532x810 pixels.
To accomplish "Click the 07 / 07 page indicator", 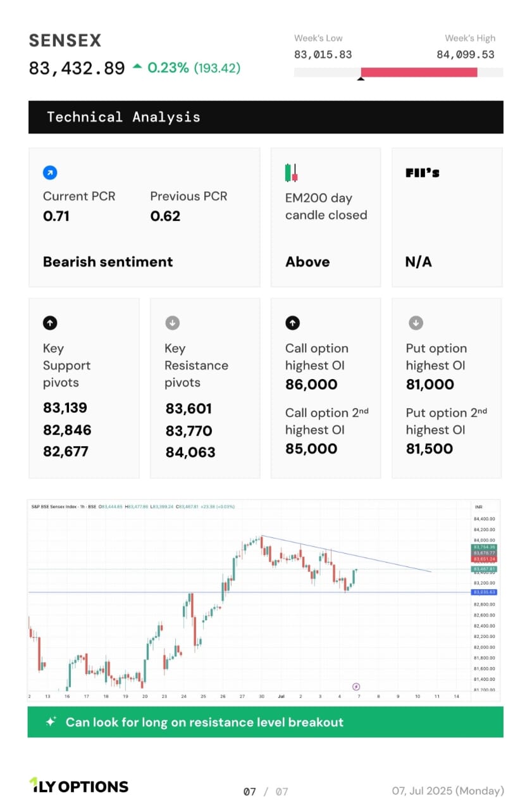I will tap(266, 791).
